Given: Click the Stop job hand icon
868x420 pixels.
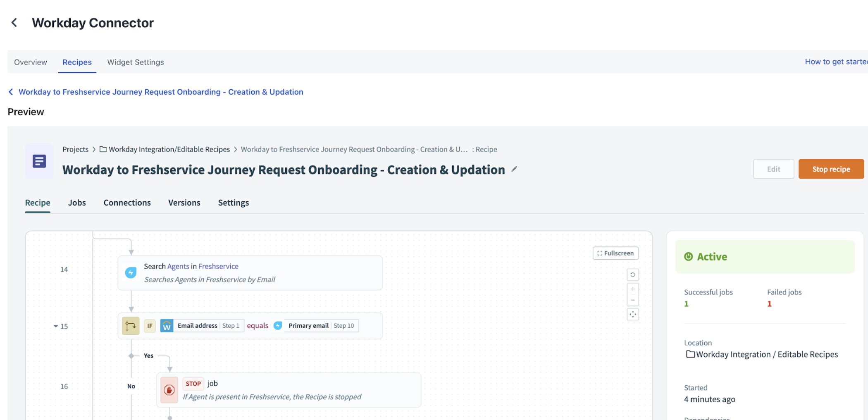Looking at the screenshot, I should click(169, 390).
